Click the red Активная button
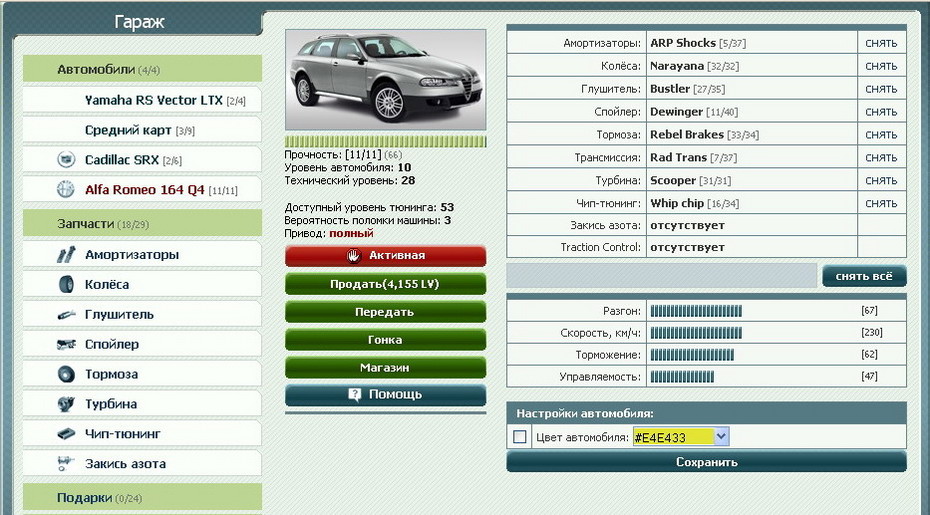The width and height of the screenshot is (930, 515). [x=386, y=256]
